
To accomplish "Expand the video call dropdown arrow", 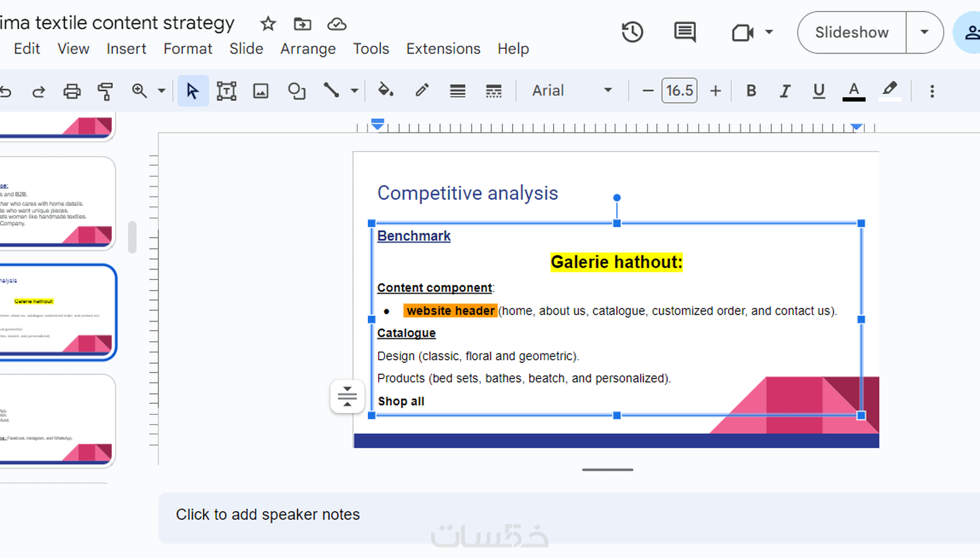I will click(x=769, y=32).
